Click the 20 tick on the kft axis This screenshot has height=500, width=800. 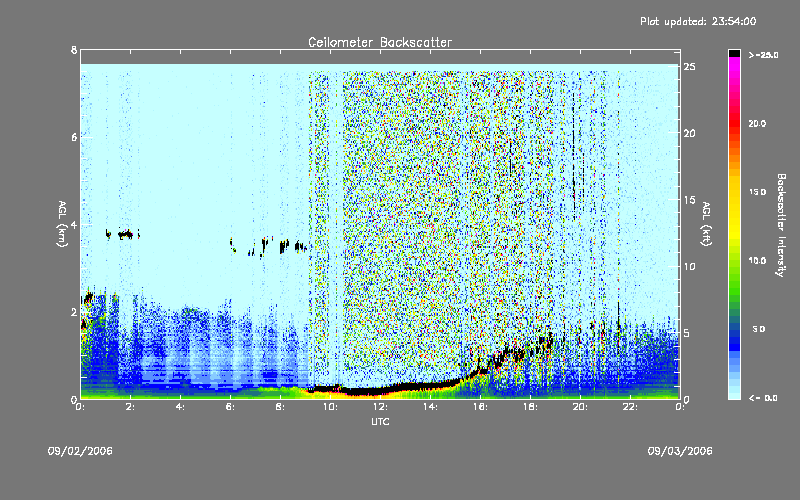pos(689,133)
